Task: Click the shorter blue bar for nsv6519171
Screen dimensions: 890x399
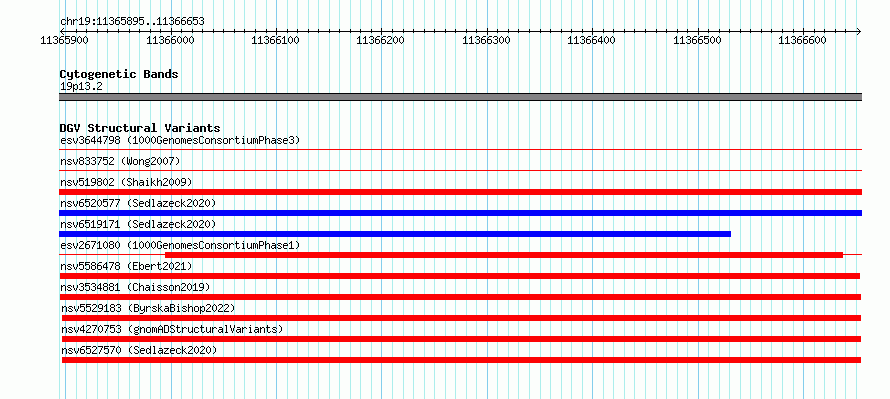Action: (x=395, y=234)
